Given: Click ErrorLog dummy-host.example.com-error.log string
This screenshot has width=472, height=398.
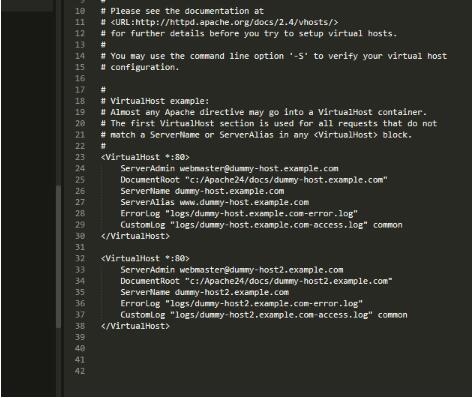Looking at the screenshot, I should tap(261, 213).
